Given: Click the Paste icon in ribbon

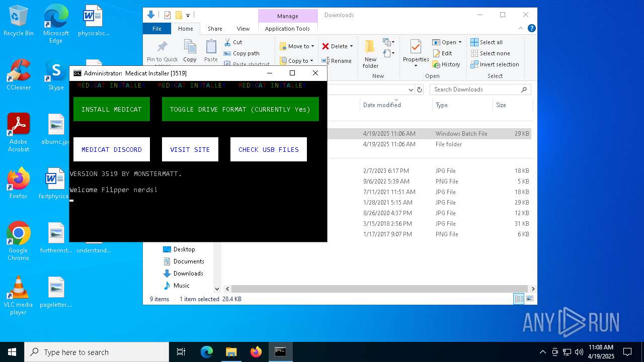Looking at the screenshot, I should pos(211,51).
